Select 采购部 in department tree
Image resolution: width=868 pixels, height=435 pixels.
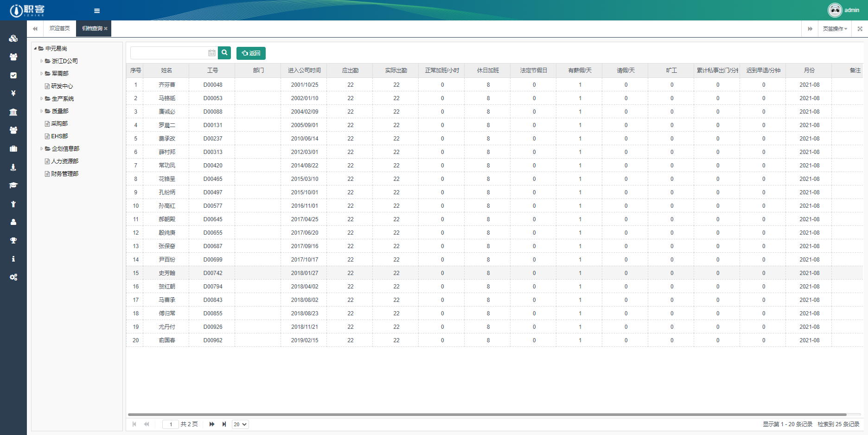[x=59, y=123]
